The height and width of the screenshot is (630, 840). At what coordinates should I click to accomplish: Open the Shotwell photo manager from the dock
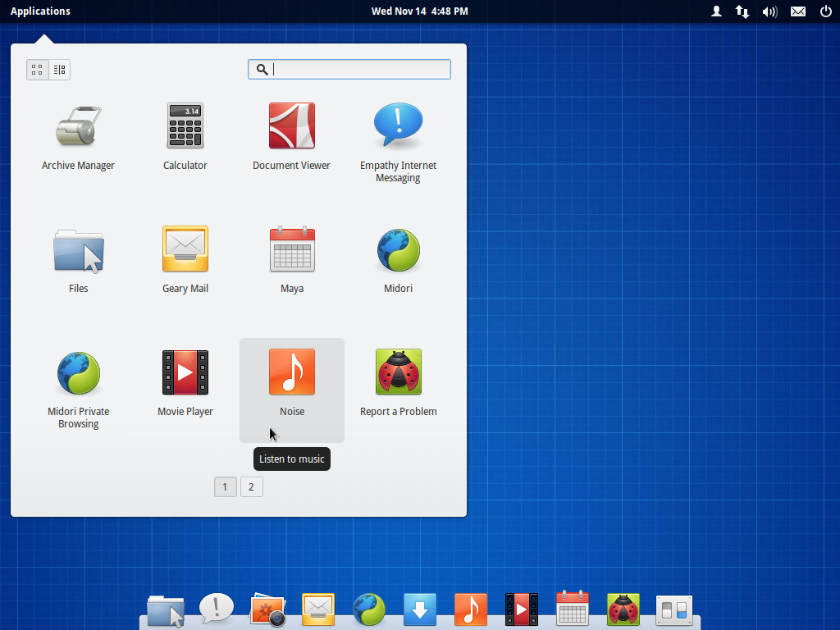[267, 610]
